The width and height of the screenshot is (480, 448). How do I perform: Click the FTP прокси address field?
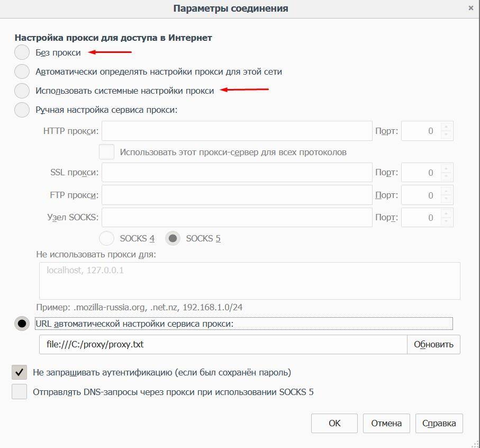[237, 195]
